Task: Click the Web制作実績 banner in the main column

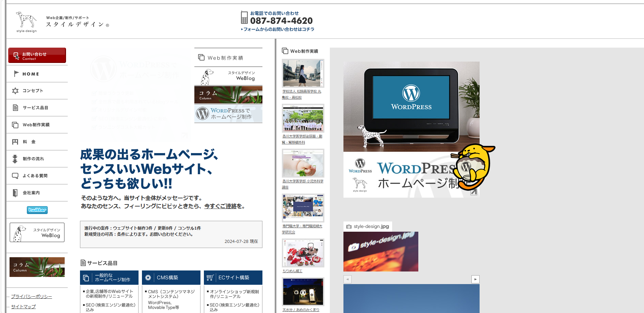Action: (x=228, y=57)
